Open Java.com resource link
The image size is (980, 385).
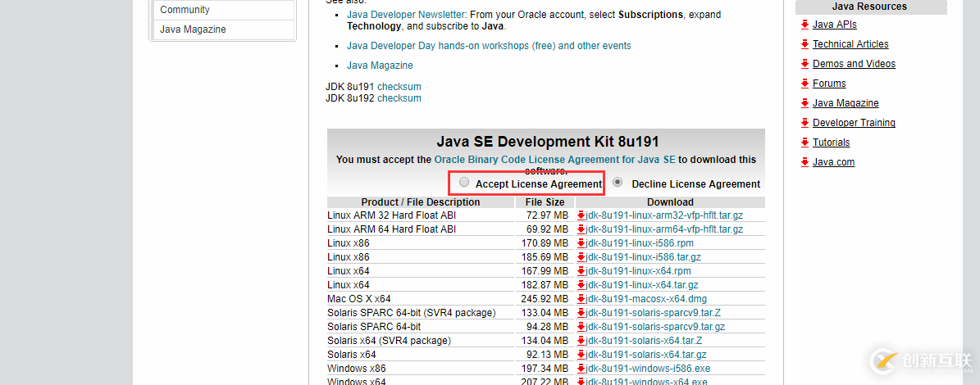click(834, 162)
